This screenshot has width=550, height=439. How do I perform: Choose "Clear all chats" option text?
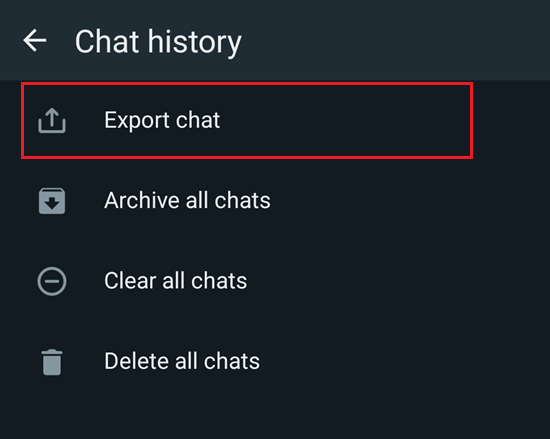(175, 281)
